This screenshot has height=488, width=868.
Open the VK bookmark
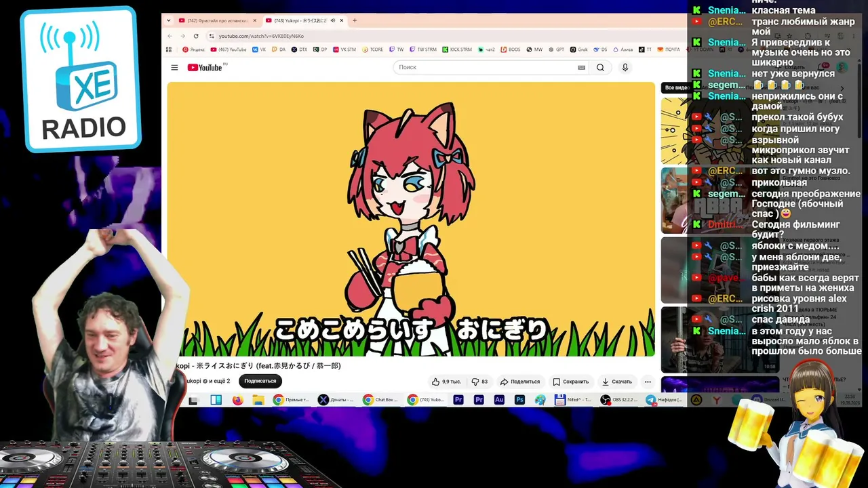pos(259,49)
